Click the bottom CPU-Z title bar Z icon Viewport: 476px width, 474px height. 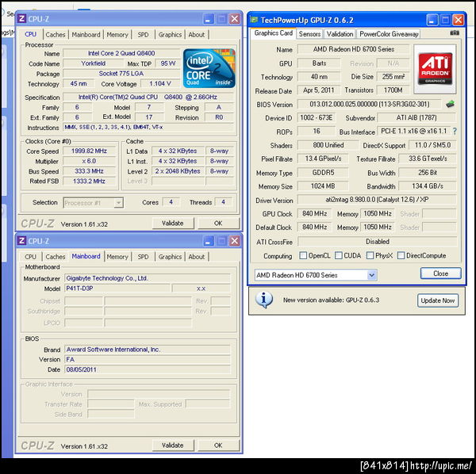pos(21,241)
